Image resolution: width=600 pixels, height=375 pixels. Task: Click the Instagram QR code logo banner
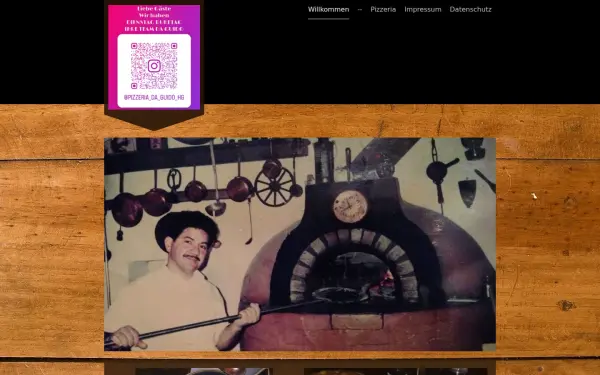(154, 57)
